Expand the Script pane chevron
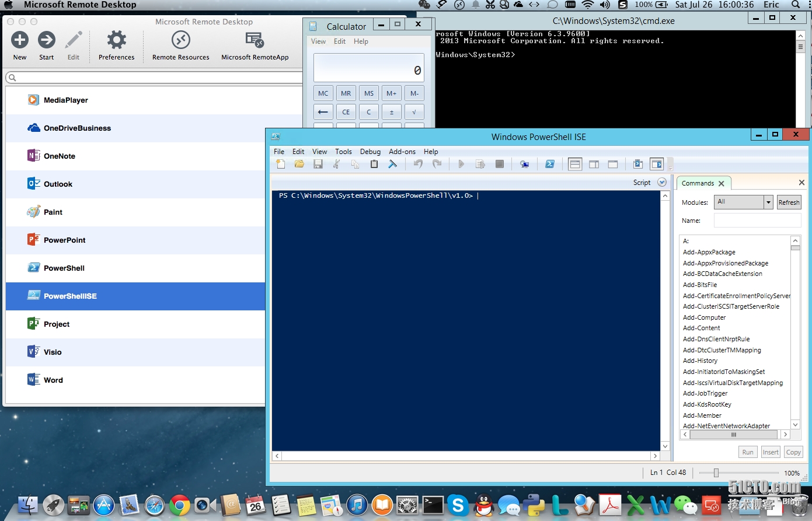This screenshot has height=521, width=812. [662, 183]
